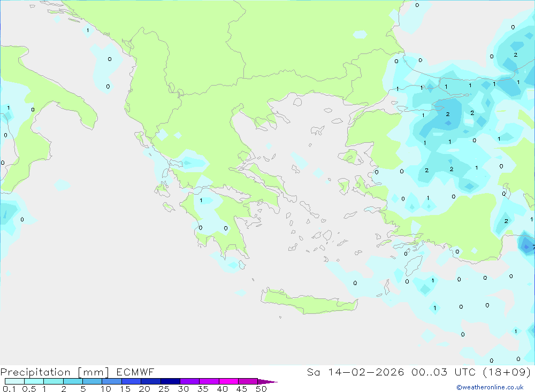This screenshot has width=535, height=392.
Task: Click the 'Sa 14-02-2026' date text
Action: coord(355,372)
